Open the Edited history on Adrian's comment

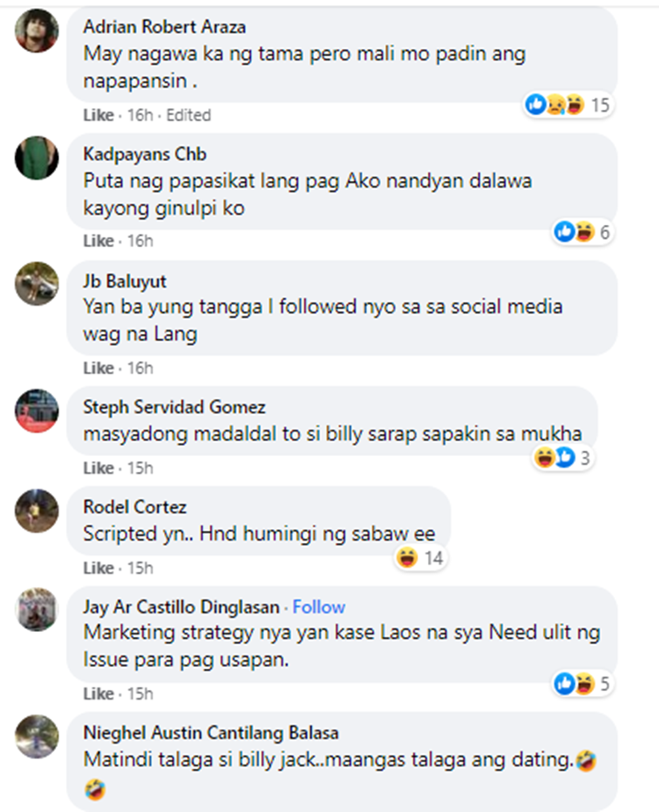tap(188, 115)
